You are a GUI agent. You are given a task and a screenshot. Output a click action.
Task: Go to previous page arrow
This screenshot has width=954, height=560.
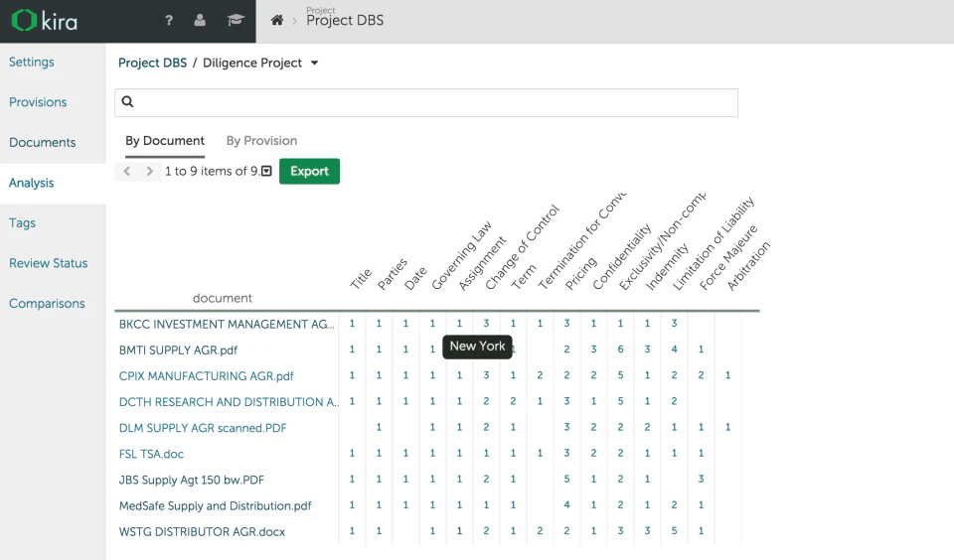point(127,172)
